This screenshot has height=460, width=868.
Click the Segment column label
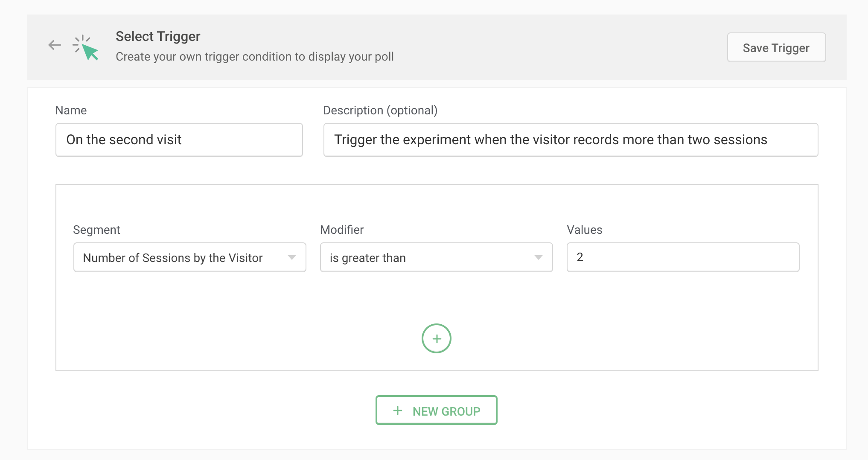coord(96,230)
